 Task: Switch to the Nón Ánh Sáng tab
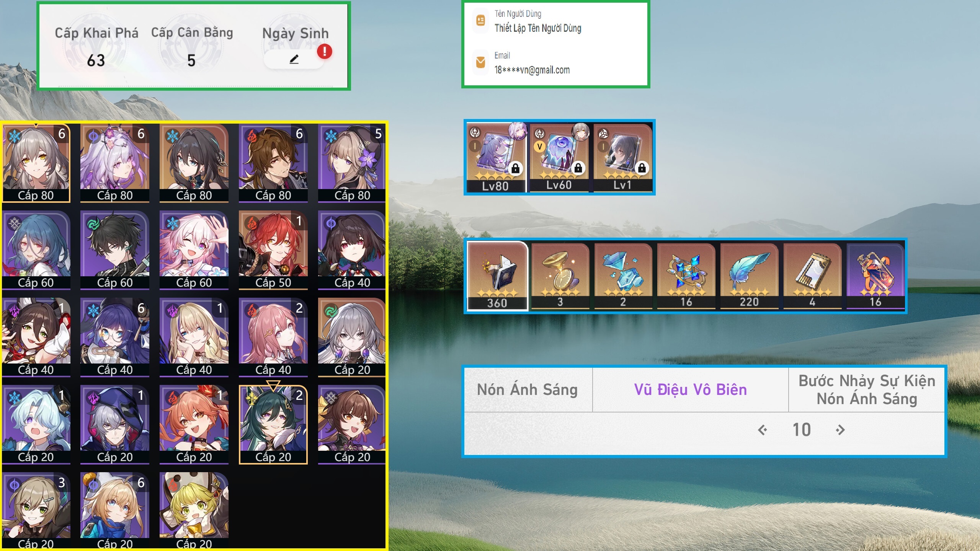pyautogui.click(x=528, y=390)
